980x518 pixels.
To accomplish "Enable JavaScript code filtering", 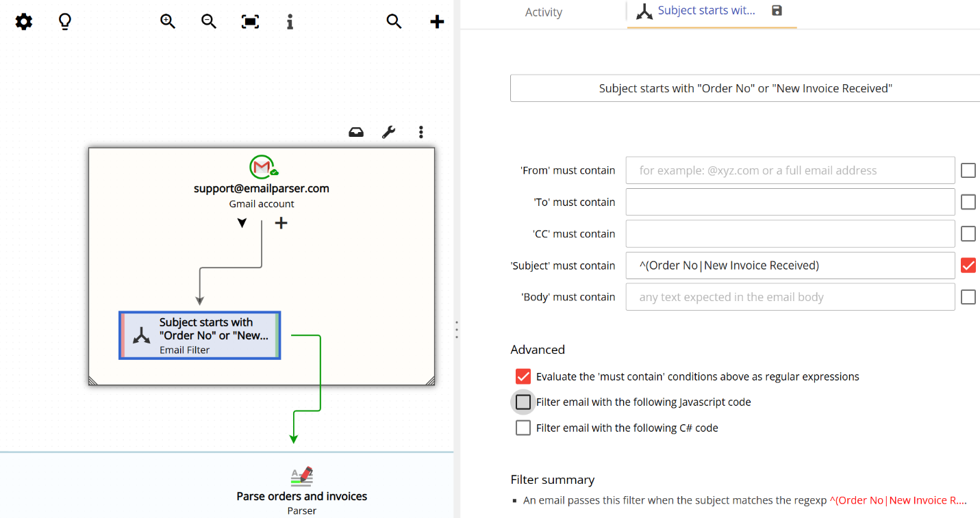I will 523,402.
